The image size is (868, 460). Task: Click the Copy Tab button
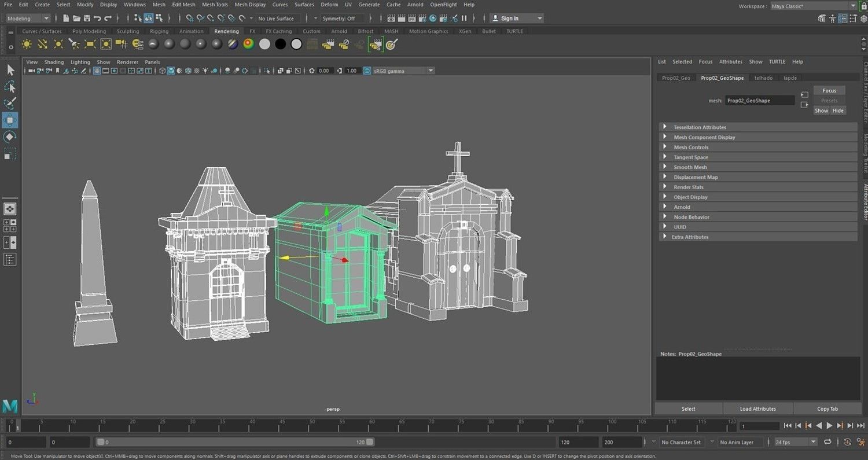[x=827, y=409]
